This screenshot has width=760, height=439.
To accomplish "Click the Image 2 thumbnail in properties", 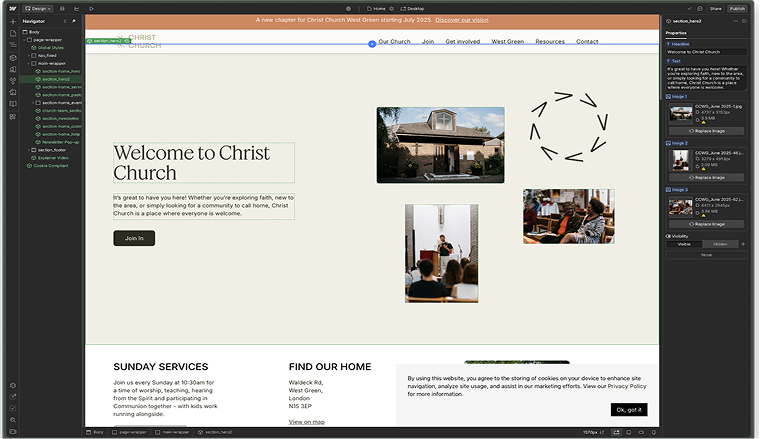I will (x=681, y=160).
